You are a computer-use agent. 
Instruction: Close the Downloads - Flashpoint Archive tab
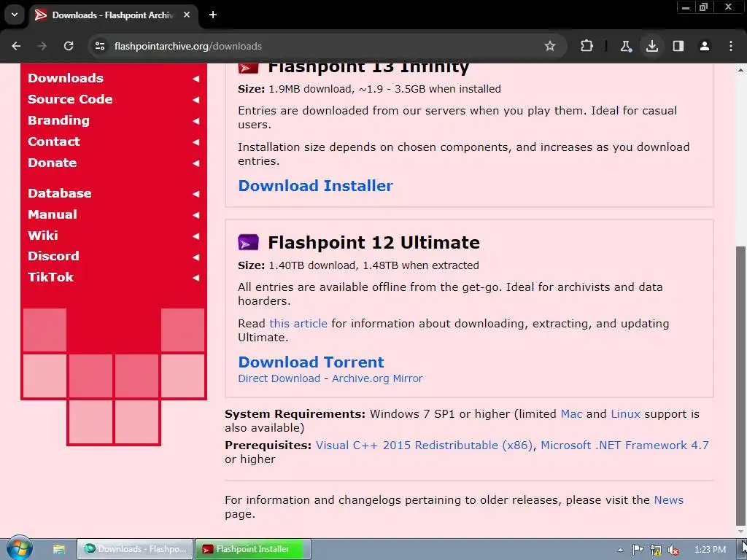187,15
